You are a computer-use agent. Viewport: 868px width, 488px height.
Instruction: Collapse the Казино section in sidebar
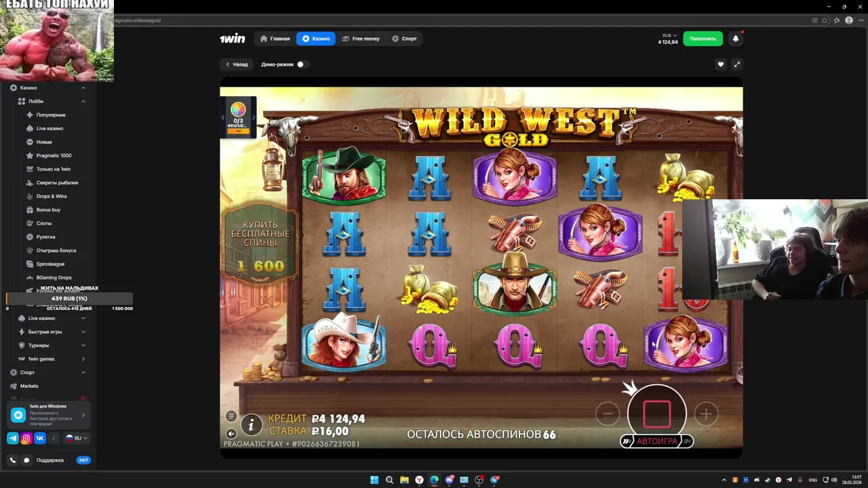coord(83,87)
